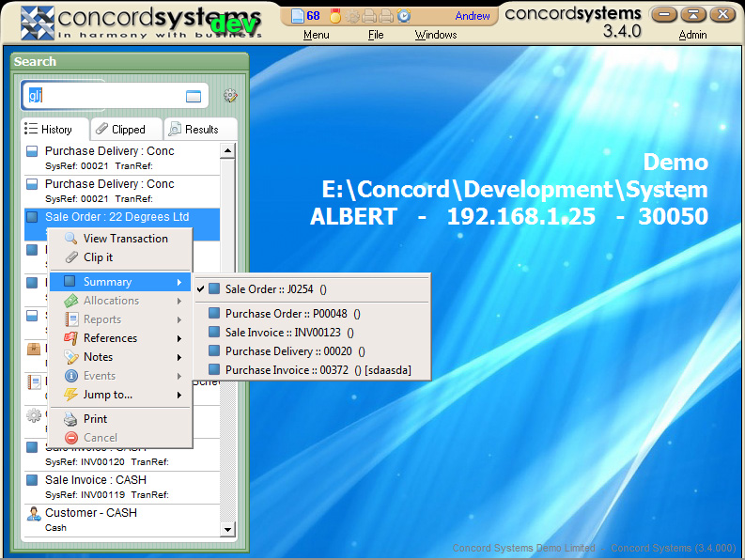
Task: Open the search options gear icon
Action: (x=230, y=96)
